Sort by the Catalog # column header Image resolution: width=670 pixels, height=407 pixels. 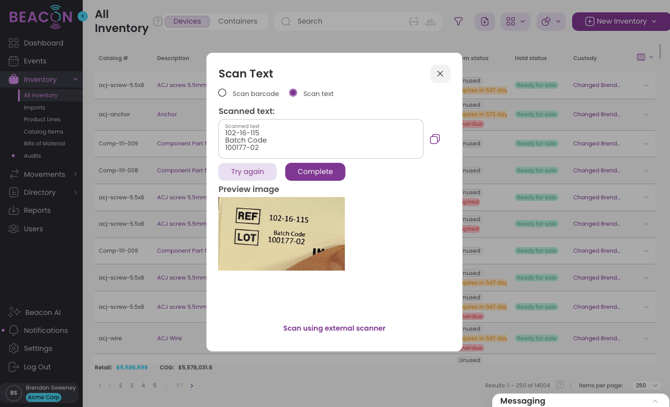(113, 58)
